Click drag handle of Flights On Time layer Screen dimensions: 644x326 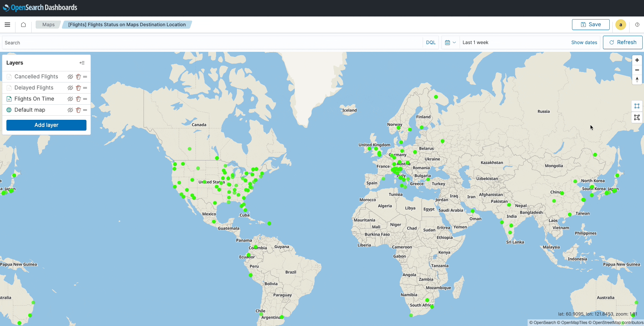[x=85, y=99]
